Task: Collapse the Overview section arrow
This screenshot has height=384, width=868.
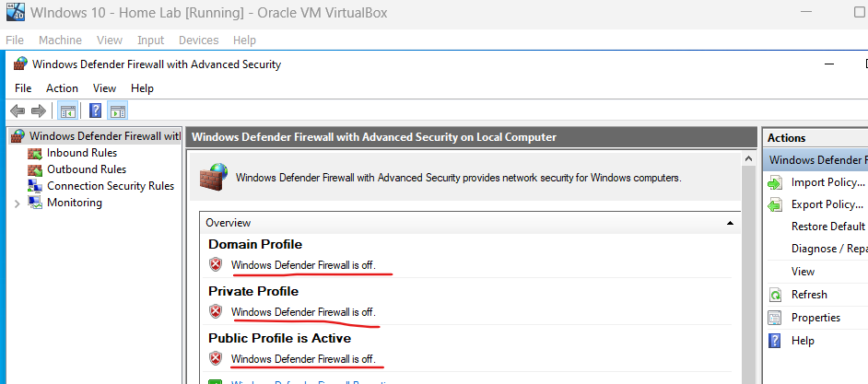Action: tap(730, 223)
